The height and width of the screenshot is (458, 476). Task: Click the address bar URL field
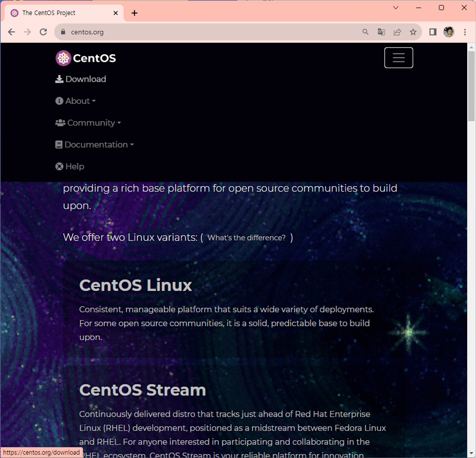[198, 32]
